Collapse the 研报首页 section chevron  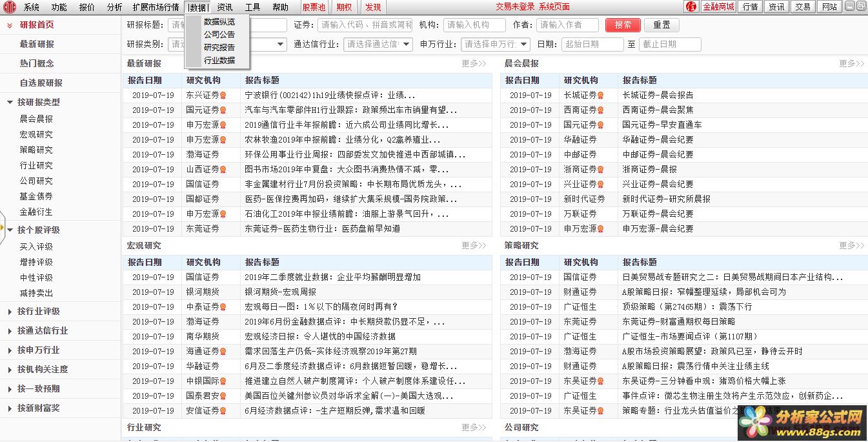(10, 25)
